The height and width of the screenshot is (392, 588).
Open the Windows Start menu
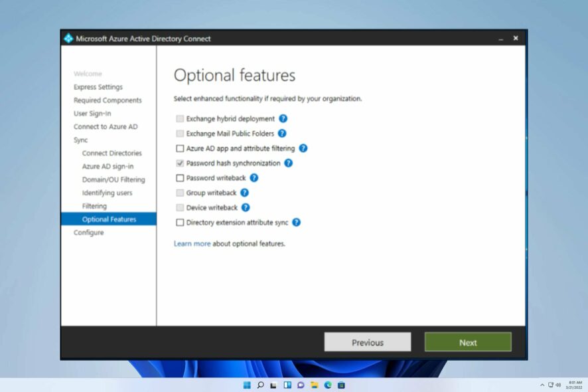(x=247, y=385)
